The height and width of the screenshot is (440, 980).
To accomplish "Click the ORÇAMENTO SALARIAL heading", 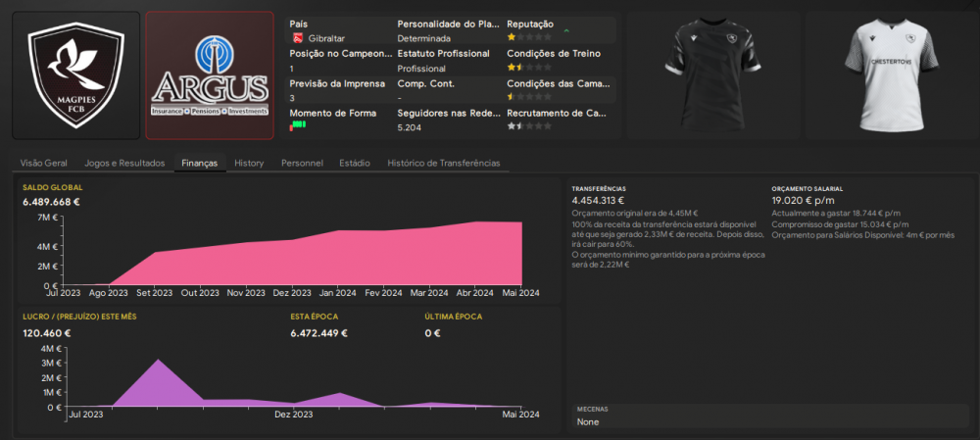I will (x=807, y=189).
